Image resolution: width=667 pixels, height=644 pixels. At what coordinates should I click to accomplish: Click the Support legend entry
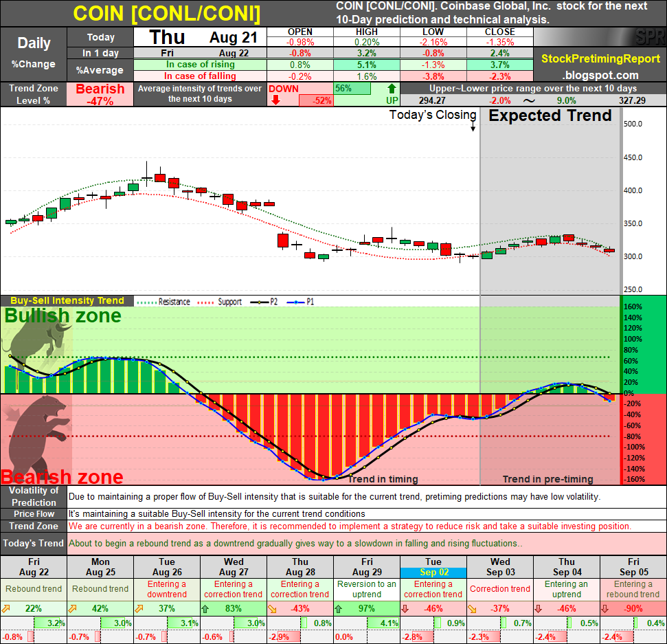tap(220, 302)
